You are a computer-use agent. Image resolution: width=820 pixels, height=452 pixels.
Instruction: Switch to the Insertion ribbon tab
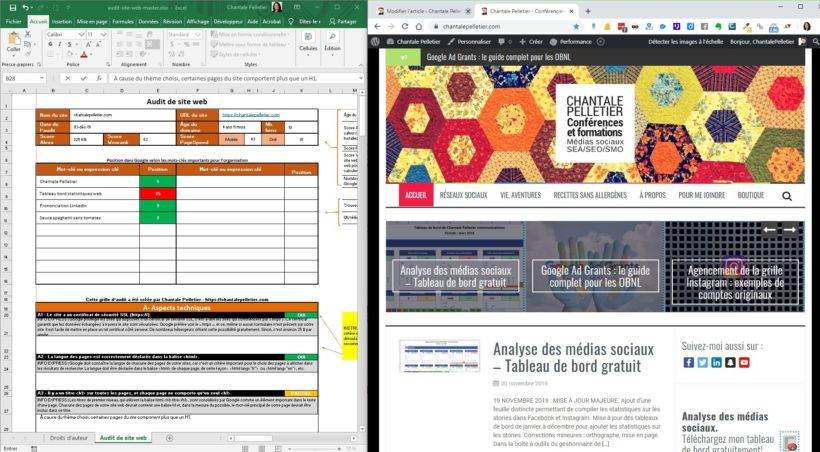[x=62, y=21]
